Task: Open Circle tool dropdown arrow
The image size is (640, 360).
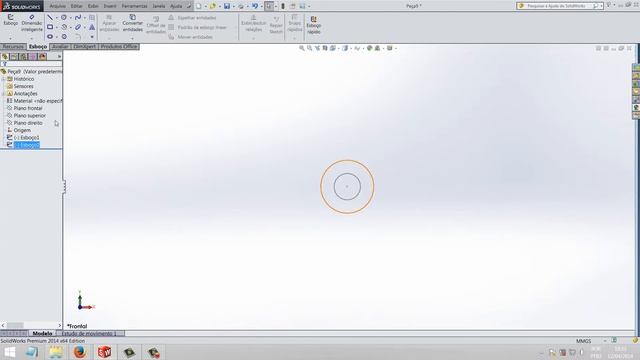Action: 71,18
